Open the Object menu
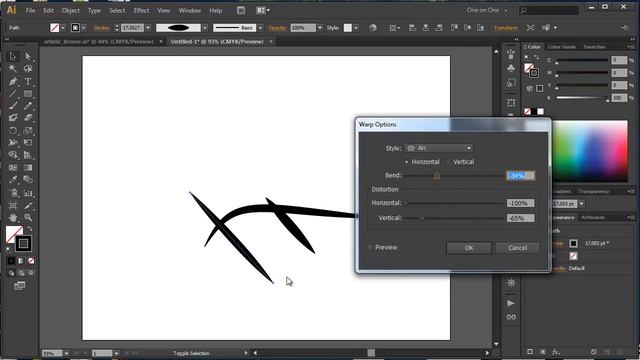640x360 pixels. (71, 11)
